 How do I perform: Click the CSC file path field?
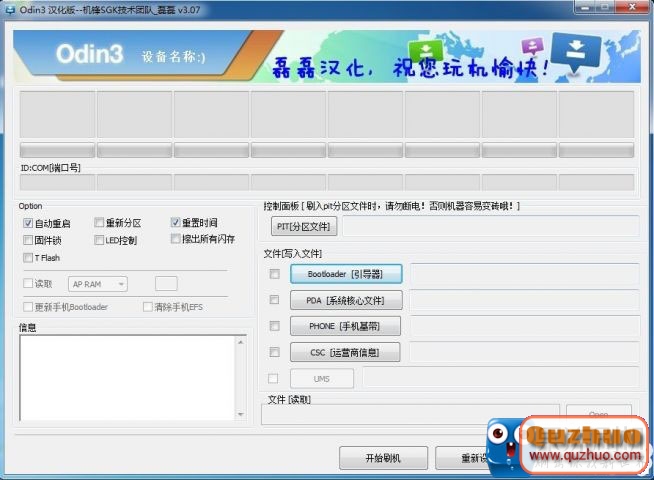(x=525, y=352)
